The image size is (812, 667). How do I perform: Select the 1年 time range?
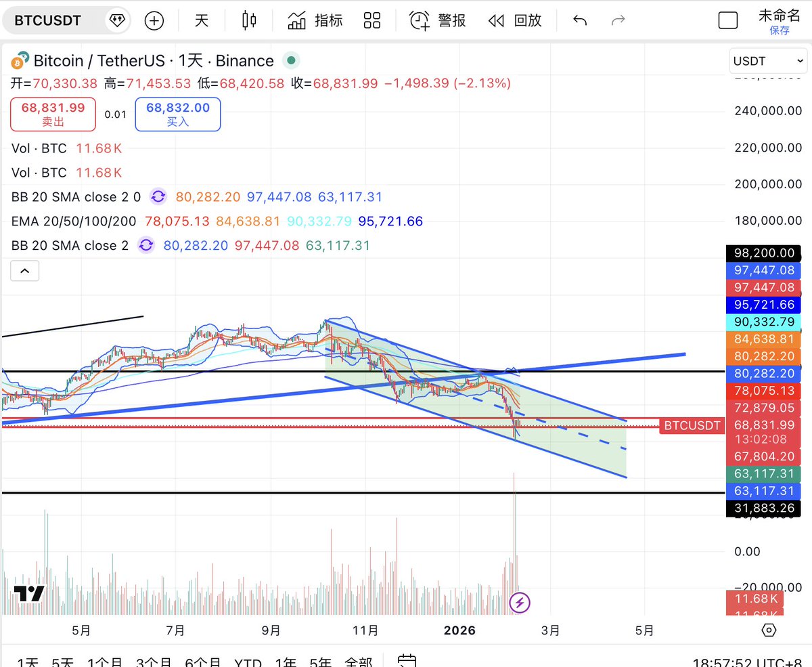[x=288, y=663]
